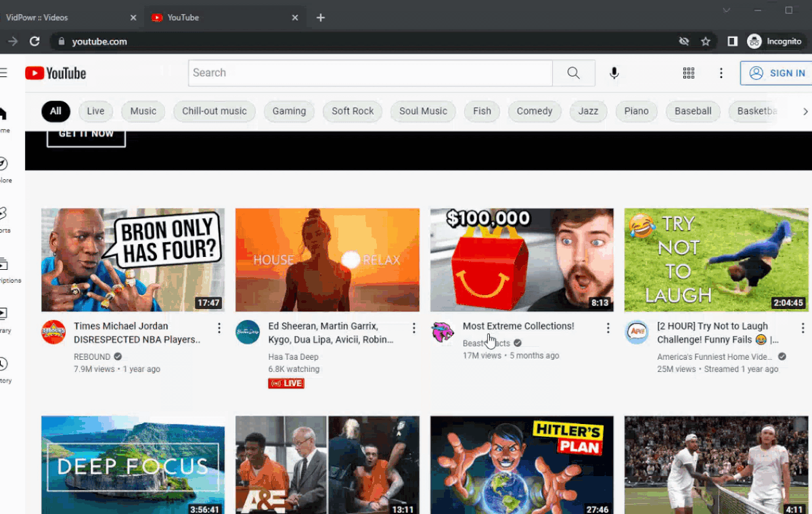The width and height of the screenshot is (812, 514).
Task: Activate voice search microphone
Action: click(614, 73)
